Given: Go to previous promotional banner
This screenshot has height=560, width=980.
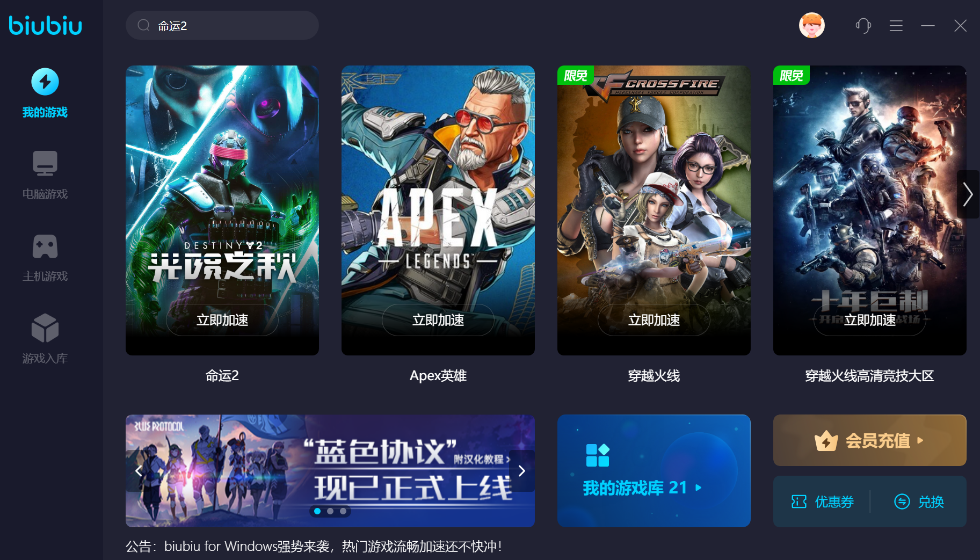Looking at the screenshot, I should pyautogui.click(x=139, y=471).
